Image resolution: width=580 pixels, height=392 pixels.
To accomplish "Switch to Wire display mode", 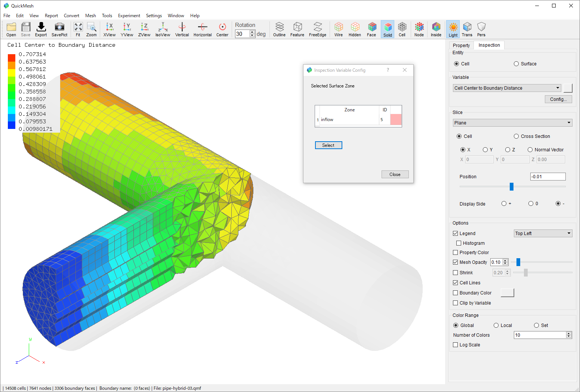I will [x=339, y=29].
